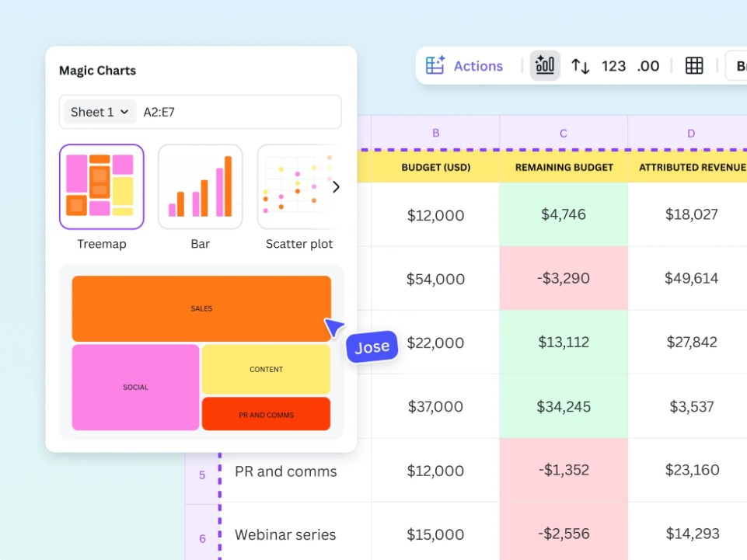Click the .00 decimal places icon

[648, 66]
